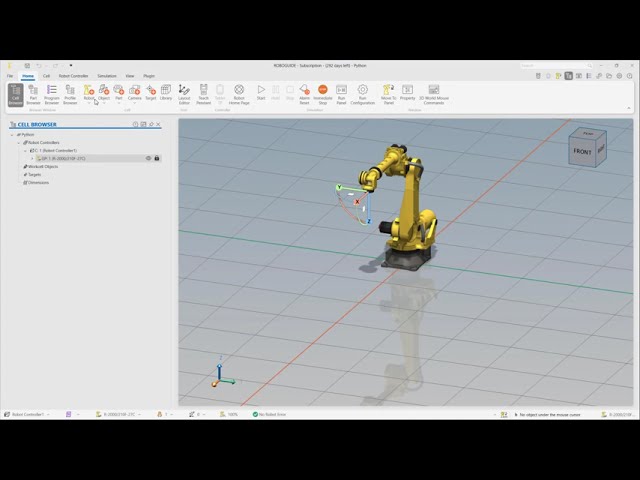Select the Dimensions tree item
Image resolution: width=640 pixels, height=480 pixels.
click(38, 183)
